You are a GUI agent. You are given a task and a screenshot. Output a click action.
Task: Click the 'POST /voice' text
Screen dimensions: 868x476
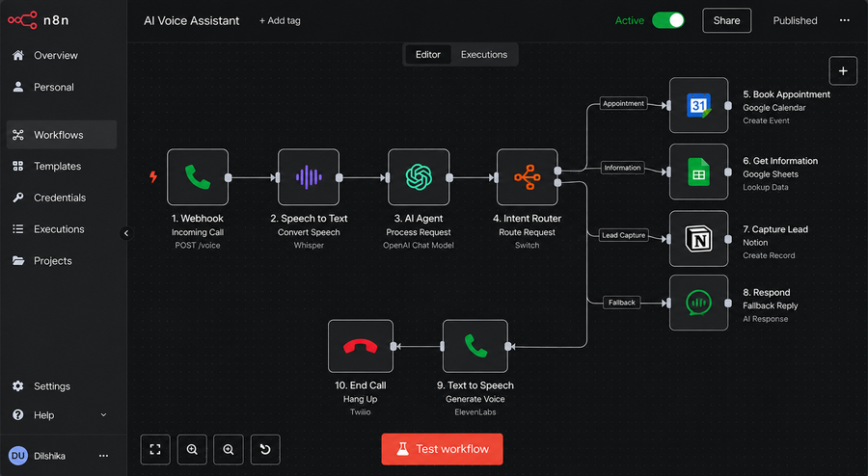[x=198, y=246]
